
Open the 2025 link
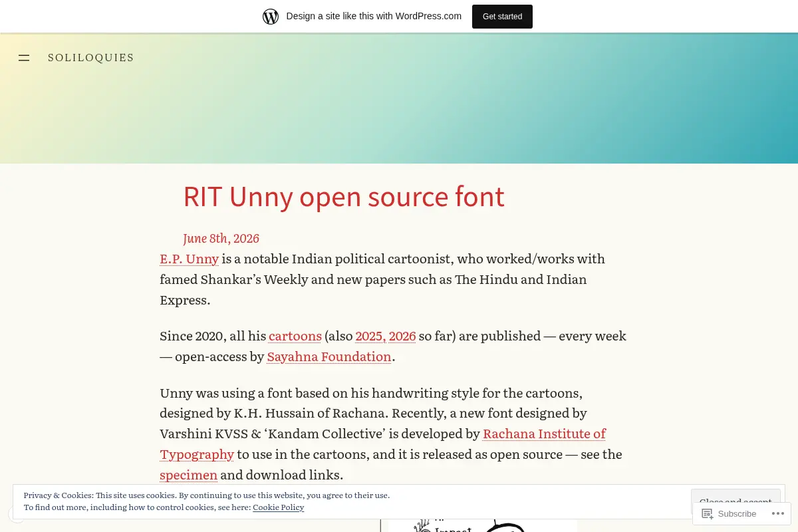pyautogui.click(x=369, y=336)
